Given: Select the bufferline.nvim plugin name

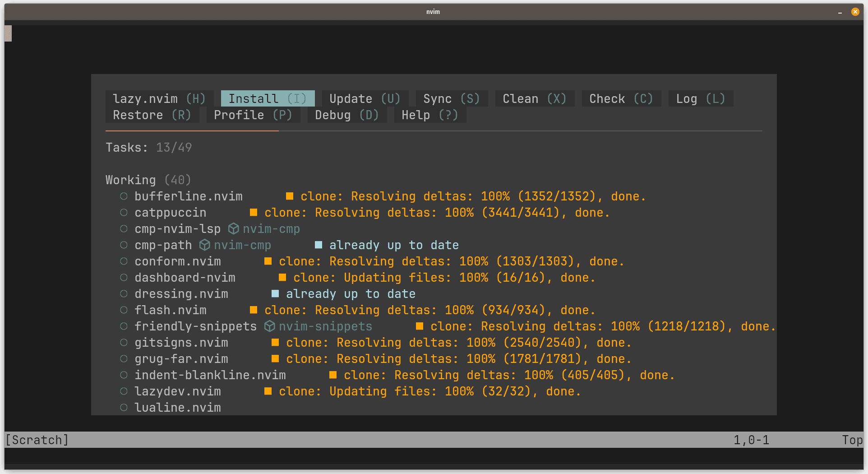Looking at the screenshot, I should (x=189, y=196).
